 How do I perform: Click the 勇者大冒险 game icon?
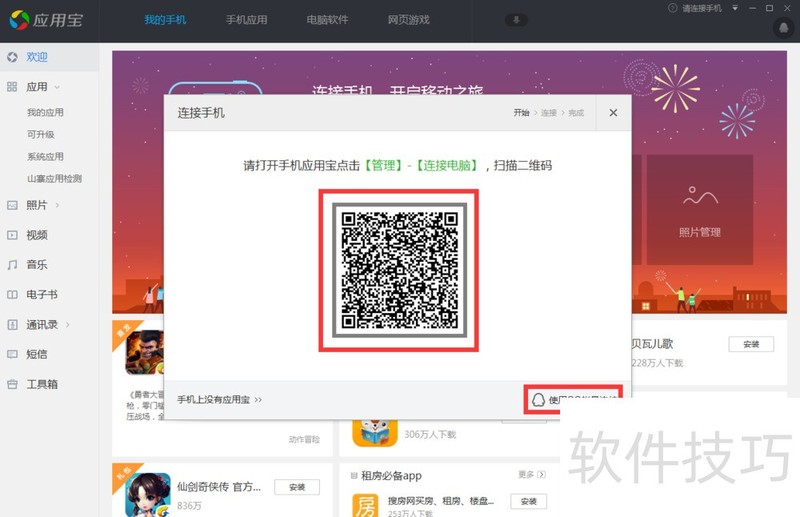click(145, 352)
